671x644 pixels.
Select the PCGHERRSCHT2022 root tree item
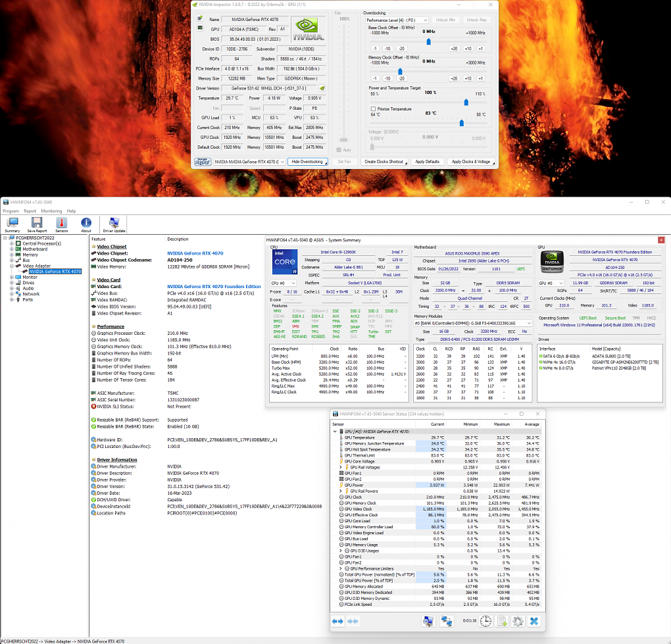[x=35, y=238]
